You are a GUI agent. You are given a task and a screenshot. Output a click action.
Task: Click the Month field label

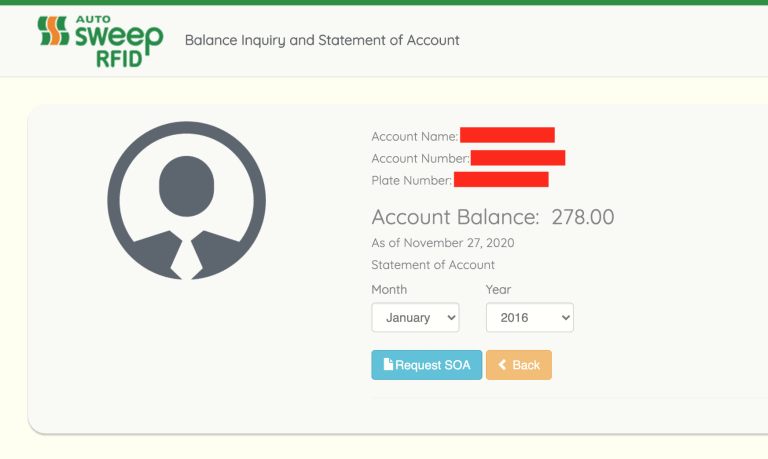coord(389,289)
